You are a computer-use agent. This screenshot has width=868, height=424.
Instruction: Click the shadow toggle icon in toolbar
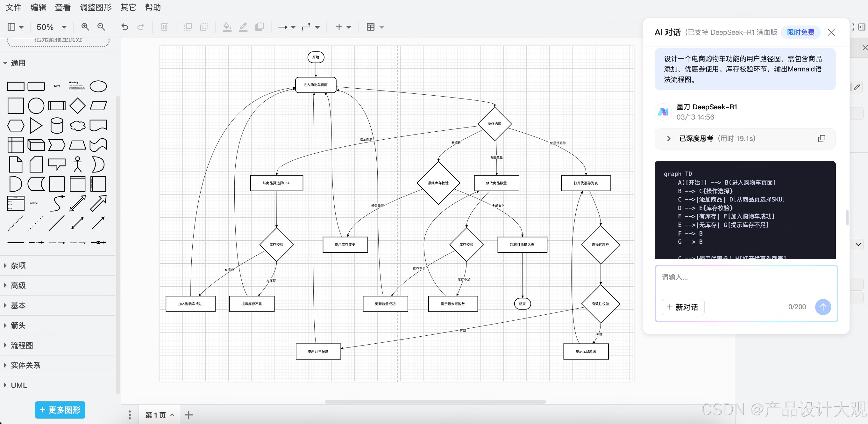click(260, 27)
